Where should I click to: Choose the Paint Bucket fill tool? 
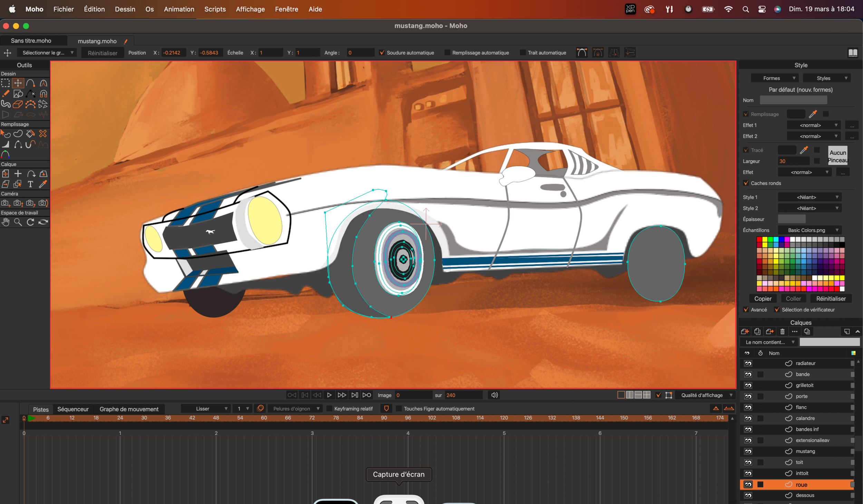tap(30, 134)
